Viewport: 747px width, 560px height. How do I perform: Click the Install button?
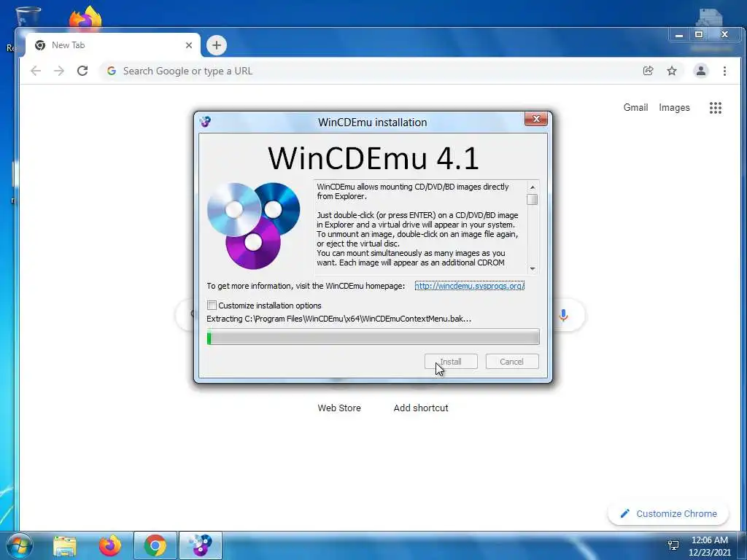pos(451,362)
